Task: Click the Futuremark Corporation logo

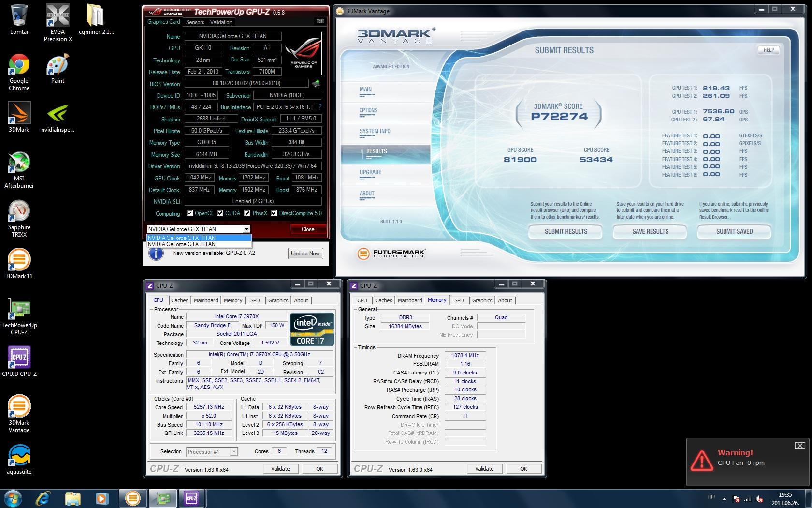Action: 391,253
